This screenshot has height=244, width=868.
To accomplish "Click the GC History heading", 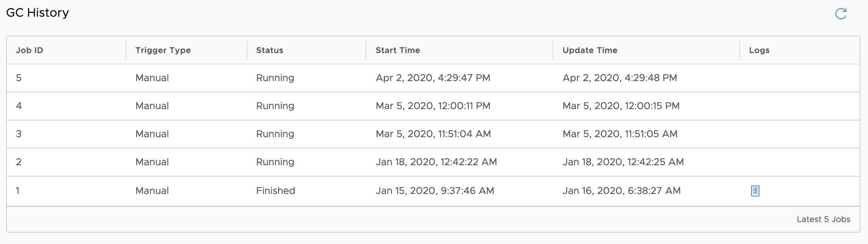I will coord(37,13).
